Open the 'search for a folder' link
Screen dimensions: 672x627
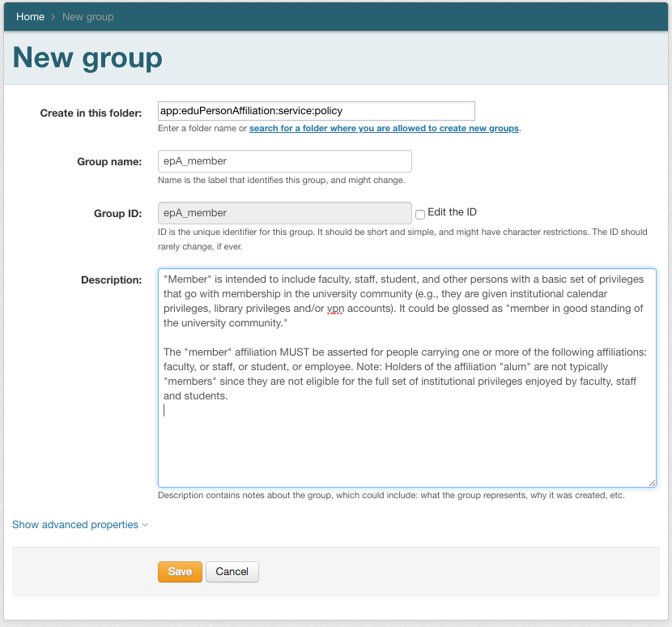coord(384,129)
